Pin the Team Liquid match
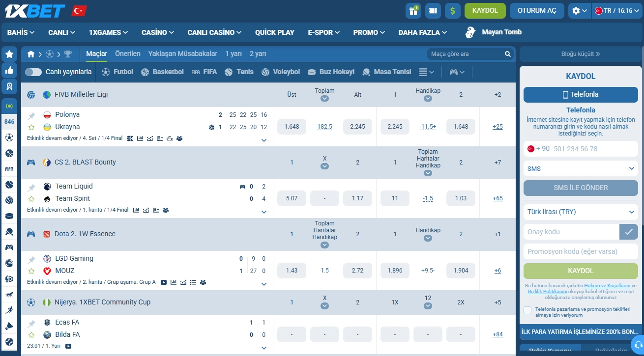The width and height of the screenshot is (644, 356). [x=31, y=188]
